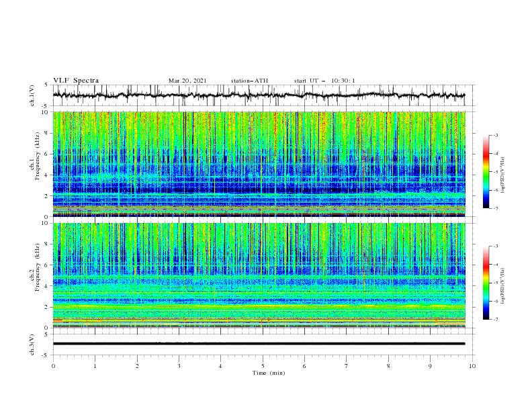The width and height of the screenshot is (532, 411).
Task: Select the "Mar.20, 2021" date text
Action: click(x=187, y=81)
